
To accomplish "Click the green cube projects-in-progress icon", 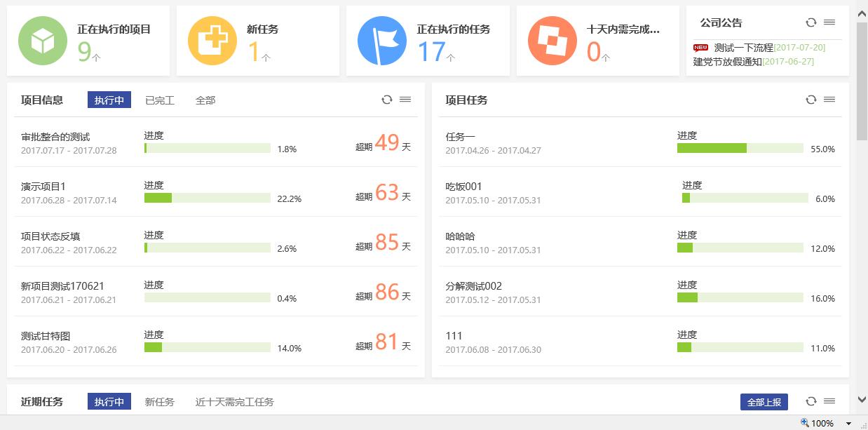I will click(x=42, y=41).
